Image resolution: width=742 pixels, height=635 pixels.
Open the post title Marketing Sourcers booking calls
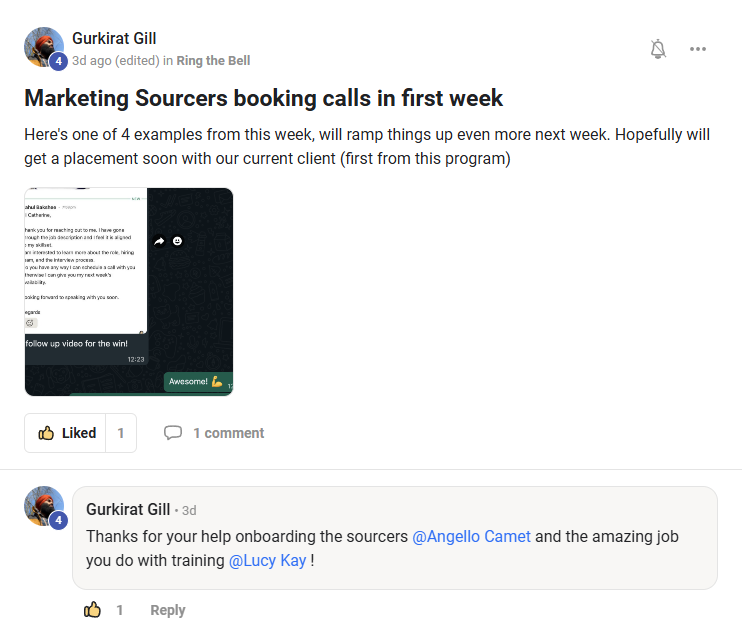(x=264, y=98)
